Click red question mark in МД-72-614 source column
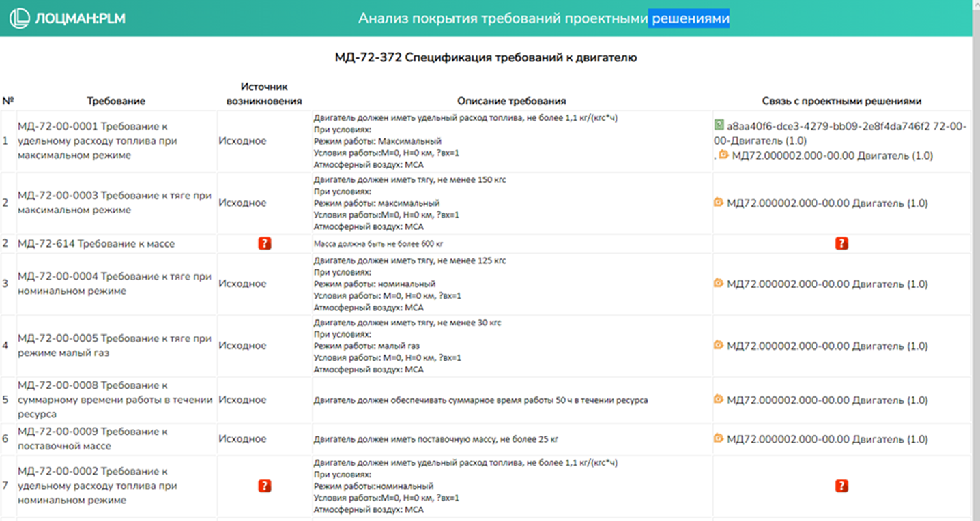The width and height of the screenshot is (980, 521). point(265,243)
